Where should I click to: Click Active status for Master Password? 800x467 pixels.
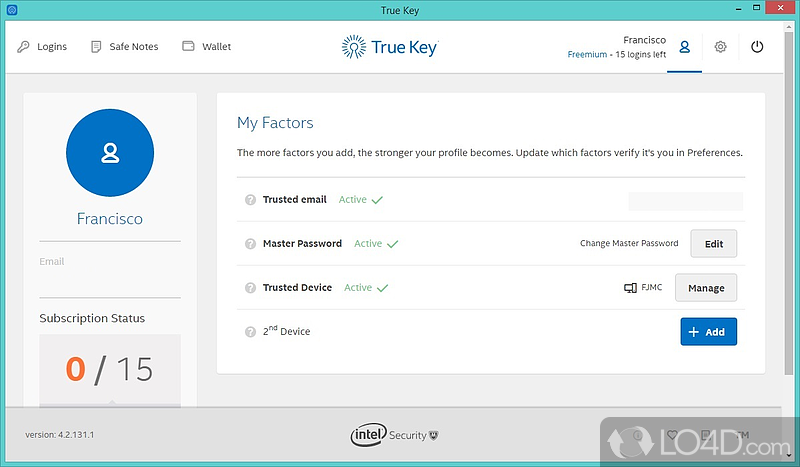click(376, 243)
